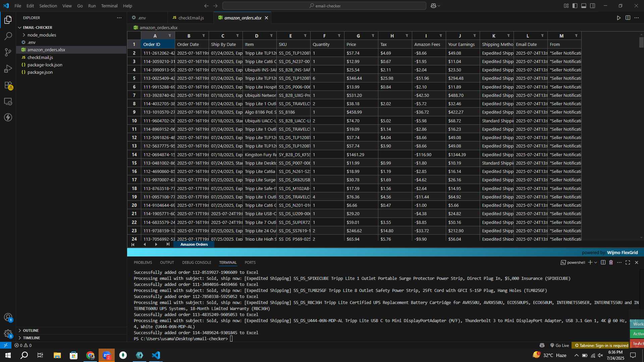Image resolution: width=644 pixels, height=362 pixels.
Task: Open File Explorer from the taskbar
Action: [57, 355]
